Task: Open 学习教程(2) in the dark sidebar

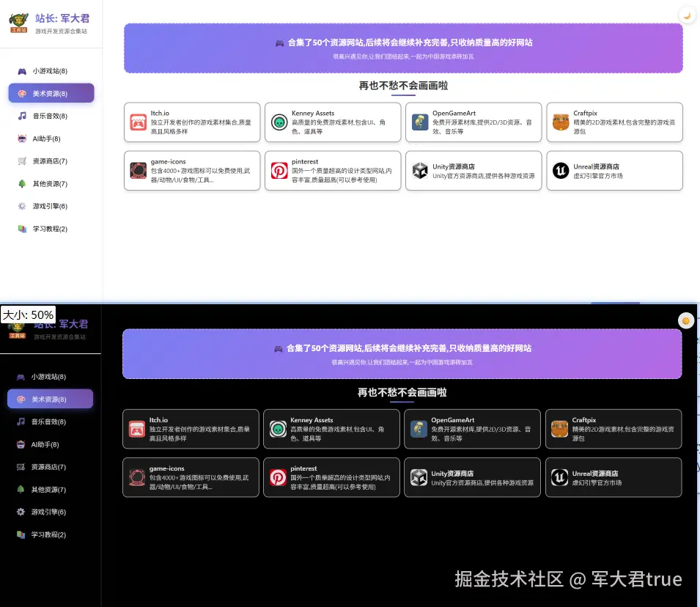Action: (x=50, y=534)
